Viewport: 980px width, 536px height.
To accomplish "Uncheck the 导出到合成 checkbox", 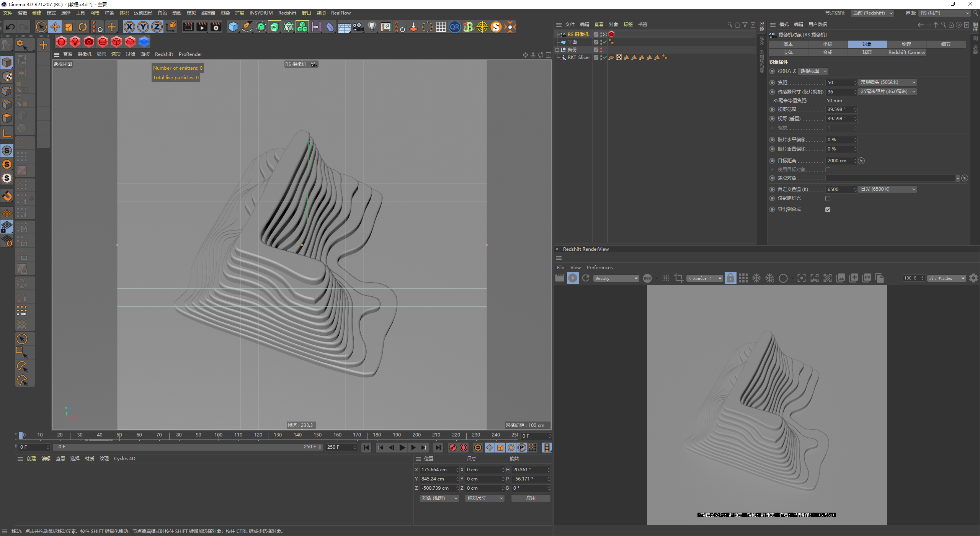I will click(828, 209).
